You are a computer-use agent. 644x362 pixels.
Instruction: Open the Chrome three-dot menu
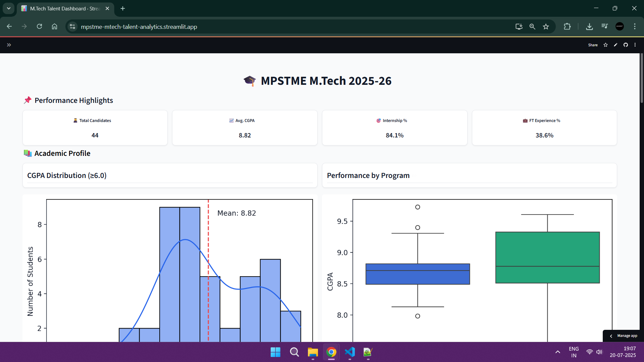(x=635, y=26)
